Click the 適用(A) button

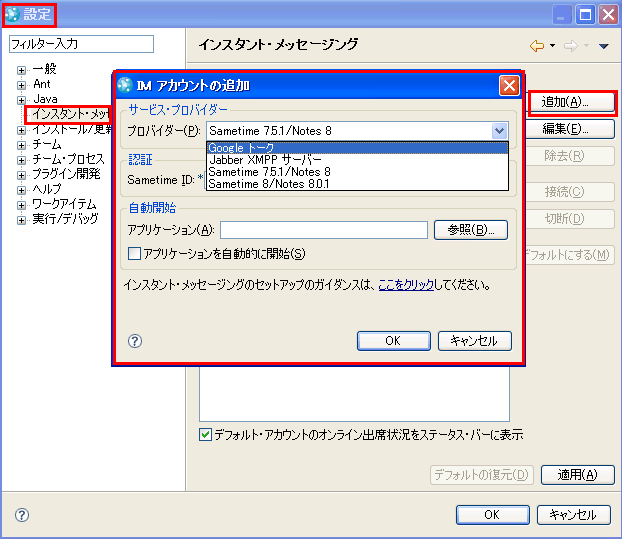[578, 475]
